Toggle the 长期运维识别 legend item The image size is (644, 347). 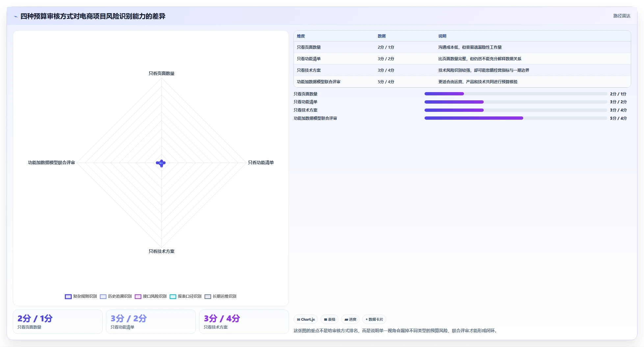point(220,296)
